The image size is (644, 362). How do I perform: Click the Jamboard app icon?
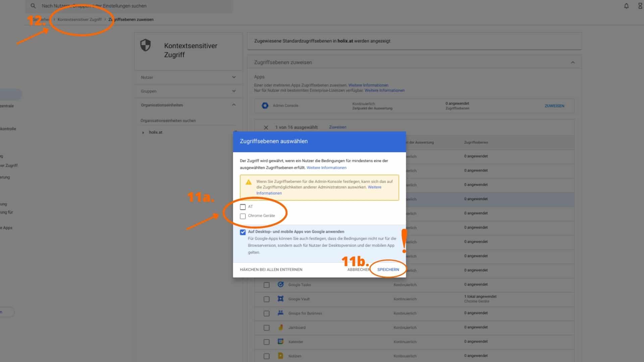pyautogui.click(x=281, y=327)
